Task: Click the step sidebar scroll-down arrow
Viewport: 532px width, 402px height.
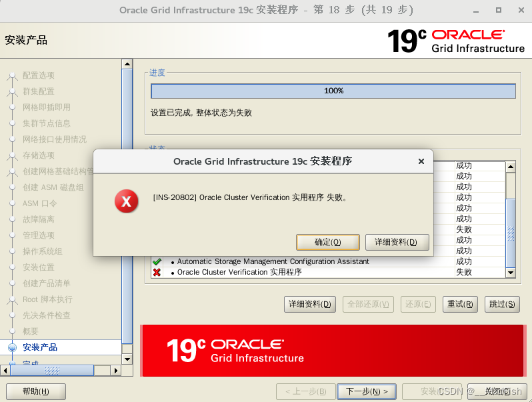Action: click(x=127, y=359)
